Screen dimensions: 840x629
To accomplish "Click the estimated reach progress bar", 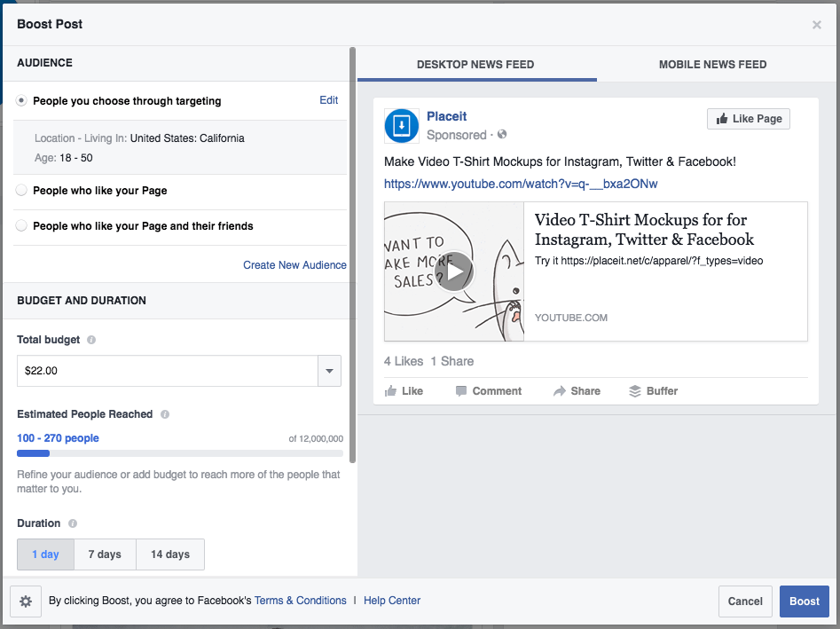I will 180,453.
